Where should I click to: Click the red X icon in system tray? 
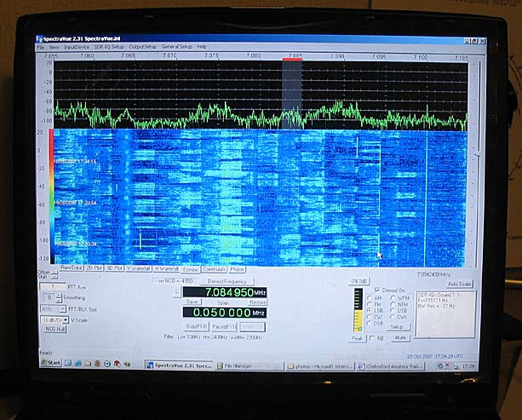coord(447,365)
